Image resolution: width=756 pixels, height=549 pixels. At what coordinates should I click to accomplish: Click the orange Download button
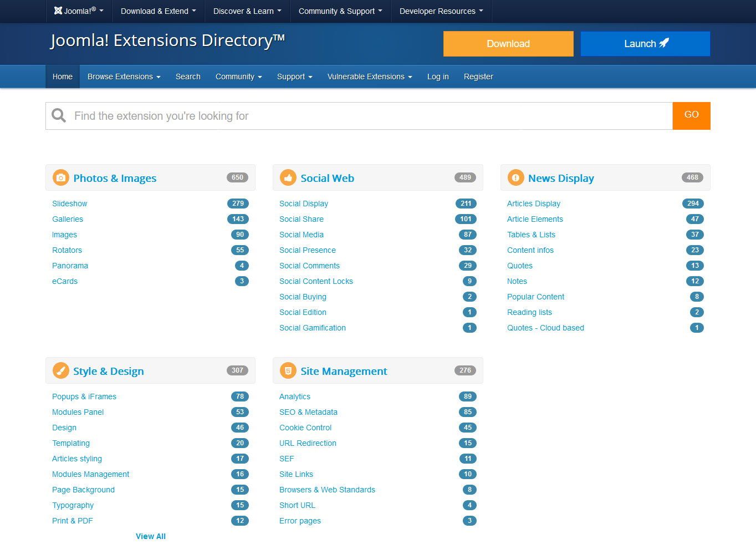coord(508,44)
